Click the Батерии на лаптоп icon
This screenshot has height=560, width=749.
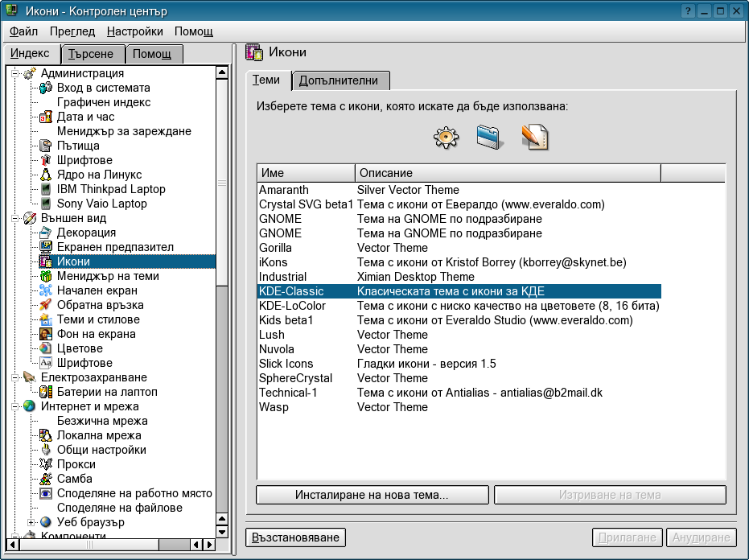click(x=46, y=392)
